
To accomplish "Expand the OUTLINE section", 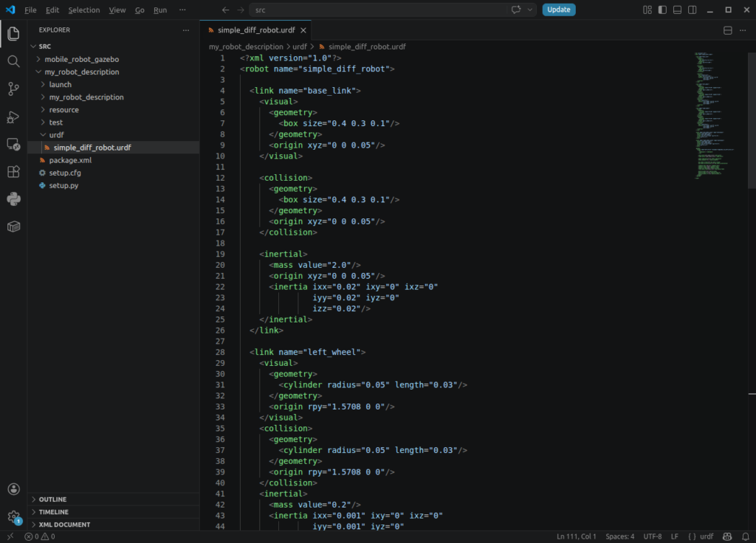I will (x=114, y=499).
